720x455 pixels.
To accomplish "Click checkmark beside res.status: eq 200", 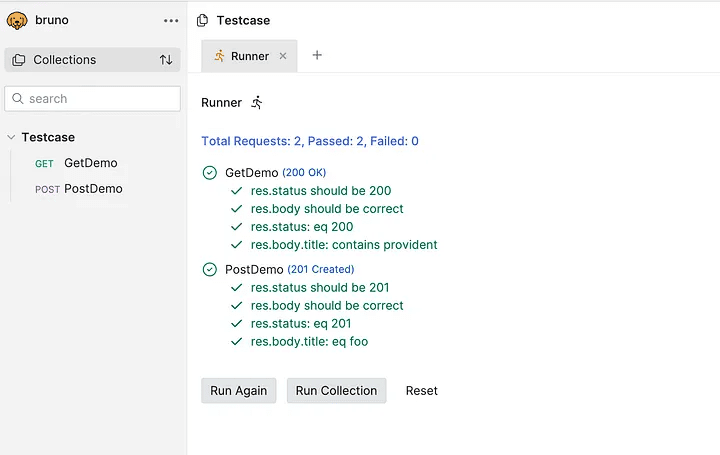I will pos(236,227).
